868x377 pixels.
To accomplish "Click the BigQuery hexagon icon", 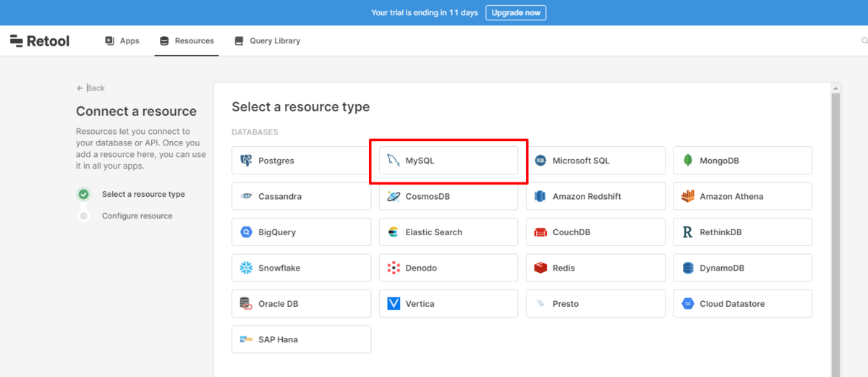I will pyautogui.click(x=246, y=232).
